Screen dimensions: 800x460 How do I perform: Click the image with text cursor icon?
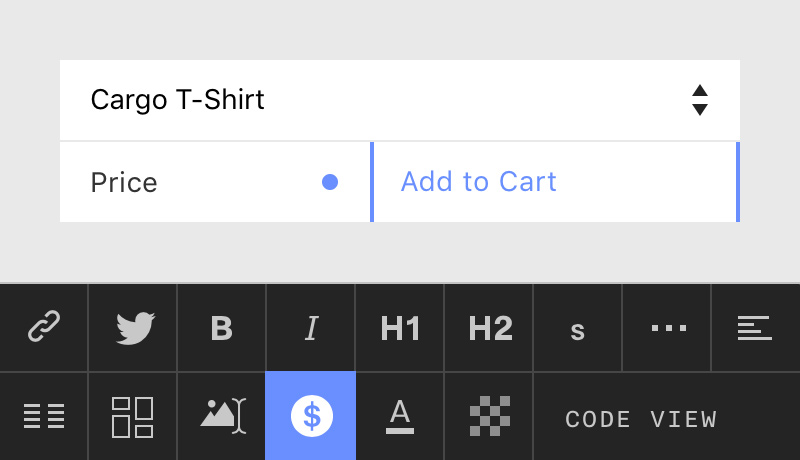click(x=221, y=416)
